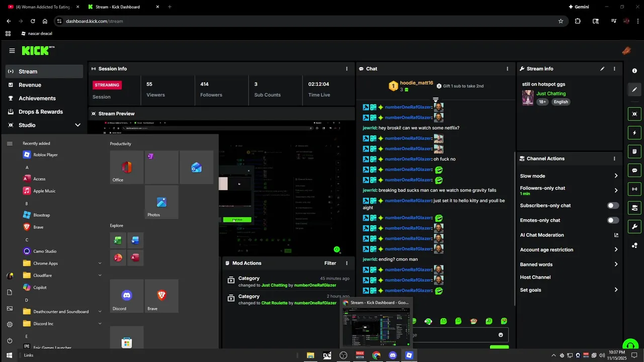Bookmark this page with star icon

(x=560, y=21)
